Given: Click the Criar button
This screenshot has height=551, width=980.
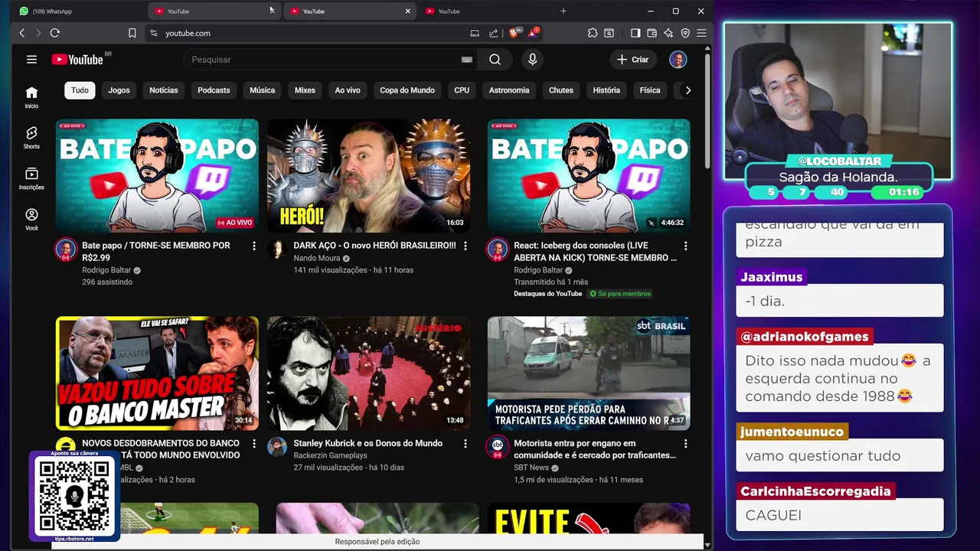Looking at the screenshot, I should point(632,60).
